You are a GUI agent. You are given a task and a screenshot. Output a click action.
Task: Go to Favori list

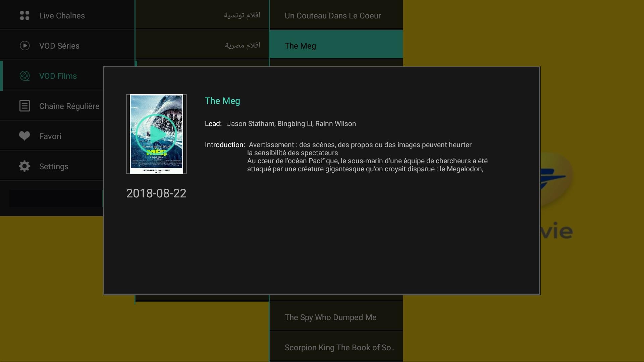coord(52,136)
